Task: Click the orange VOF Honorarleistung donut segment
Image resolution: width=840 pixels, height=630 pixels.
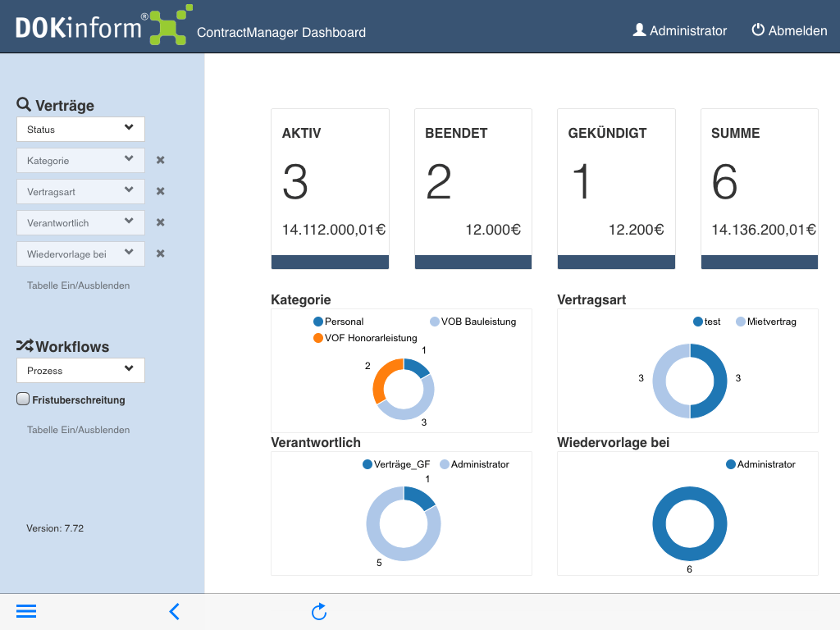Action: click(379, 382)
